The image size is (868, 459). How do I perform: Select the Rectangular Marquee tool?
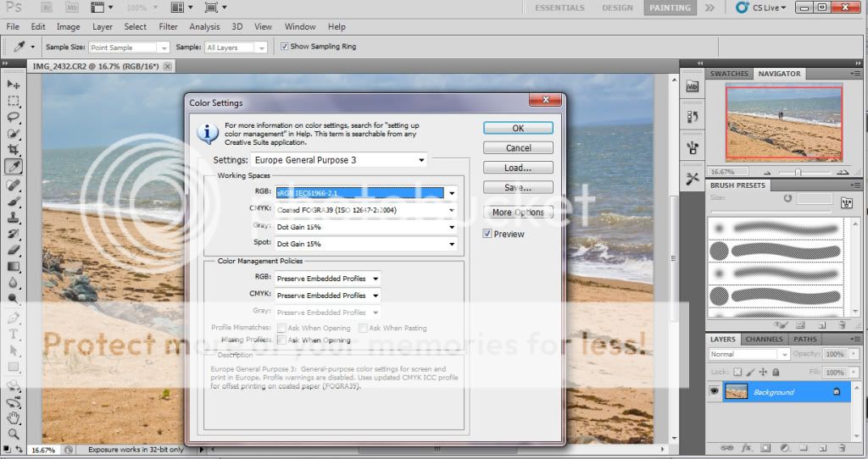tap(14, 101)
